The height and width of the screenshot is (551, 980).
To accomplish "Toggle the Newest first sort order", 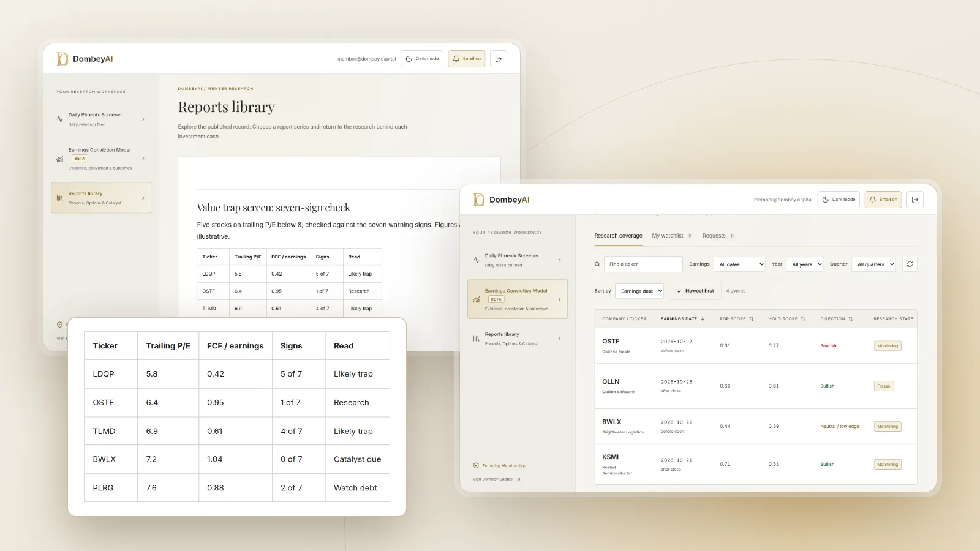I will click(695, 291).
